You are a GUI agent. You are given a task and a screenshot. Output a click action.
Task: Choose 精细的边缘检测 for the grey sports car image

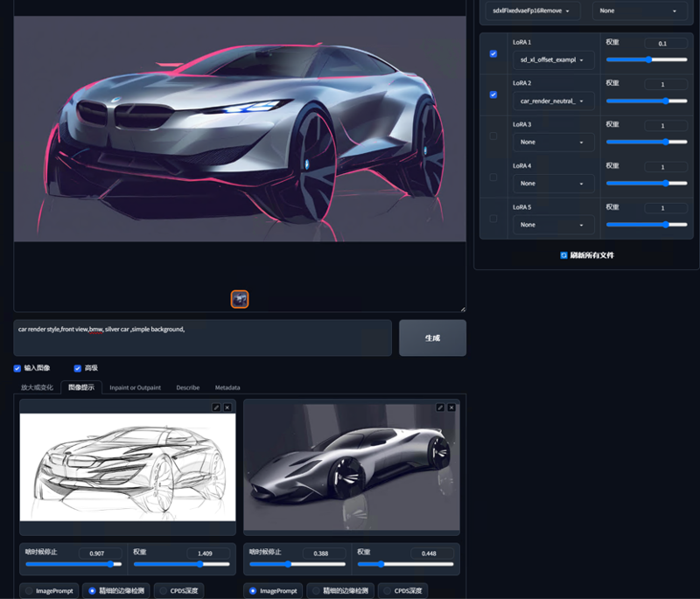340,590
